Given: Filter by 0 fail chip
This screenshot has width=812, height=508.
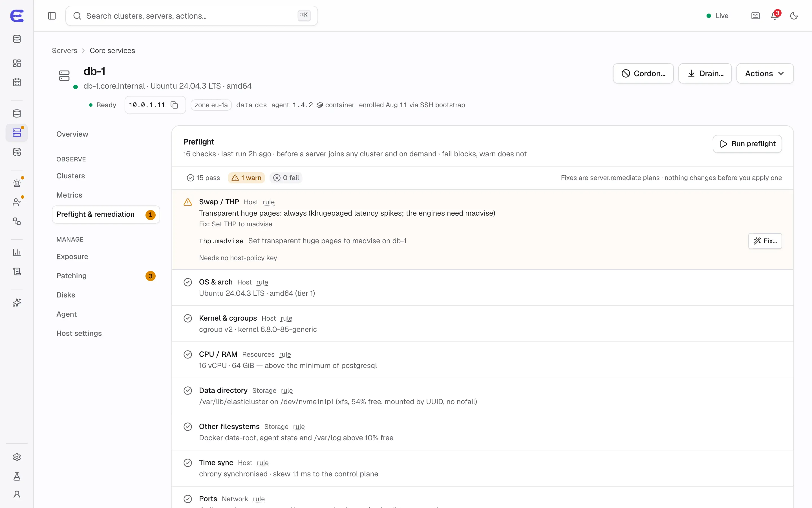Looking at the screenshot, I should pos(286,178).
